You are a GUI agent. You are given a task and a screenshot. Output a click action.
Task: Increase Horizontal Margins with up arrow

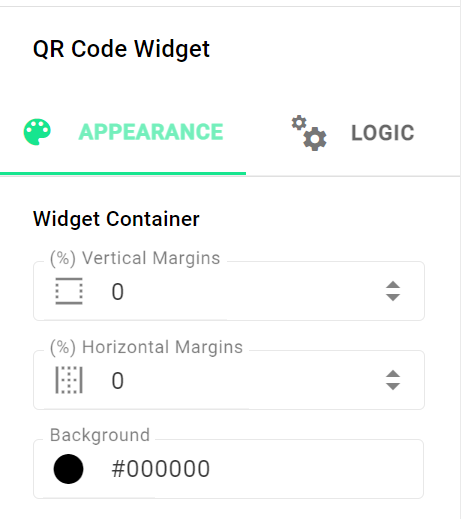(393, 374)
